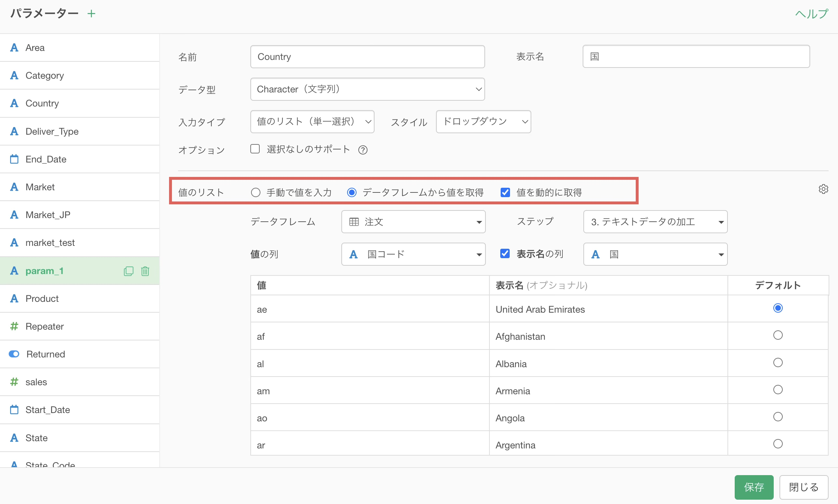Viewport: 838px width, 504px height.
Task: Click 'Argentina' display name cell
Action: [x=609, y=443]
